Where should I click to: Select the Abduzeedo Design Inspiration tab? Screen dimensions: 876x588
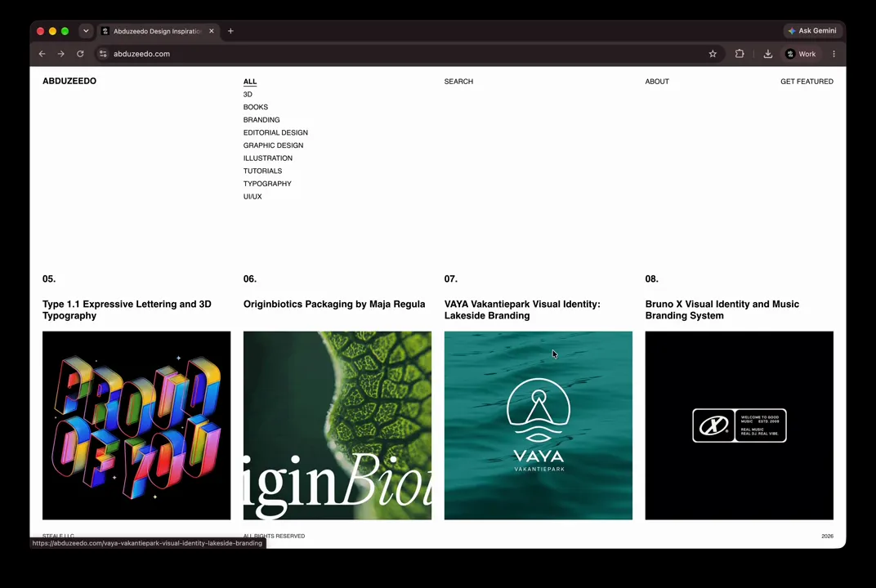(157, 31)
